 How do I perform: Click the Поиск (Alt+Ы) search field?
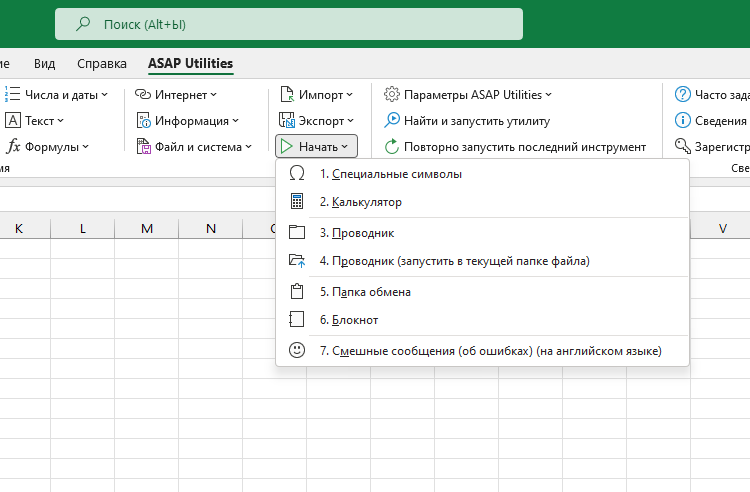tap(289, 24)
